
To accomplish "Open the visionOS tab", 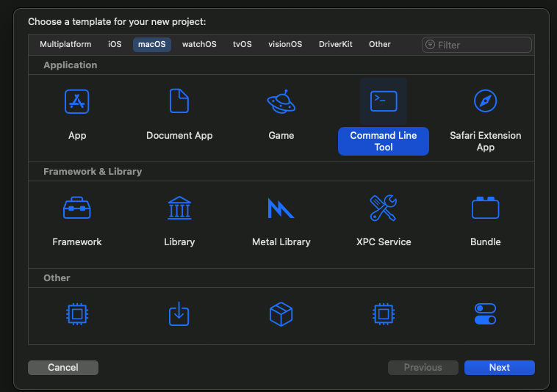I will coord(285,44).
